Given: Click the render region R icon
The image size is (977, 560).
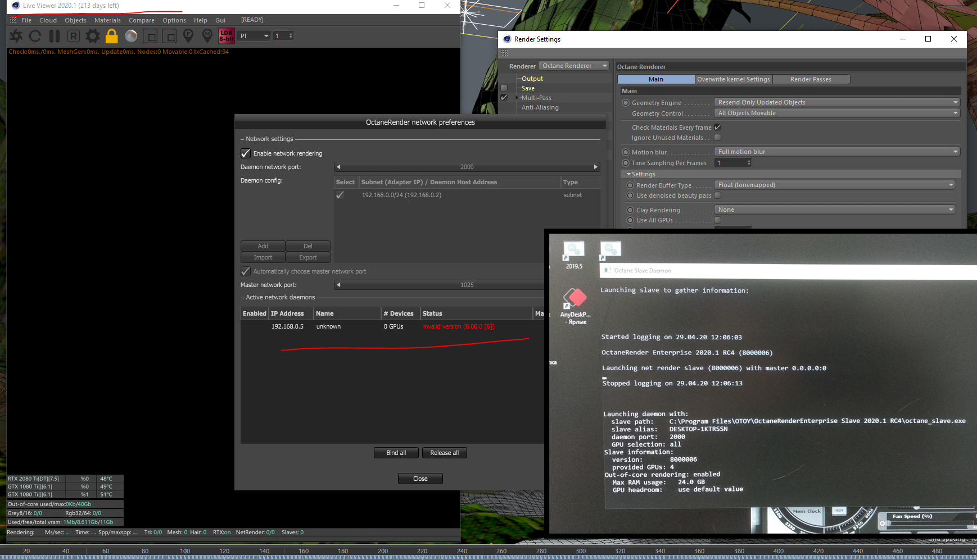Looking at the screenshot, I should (x=74, y=36).
